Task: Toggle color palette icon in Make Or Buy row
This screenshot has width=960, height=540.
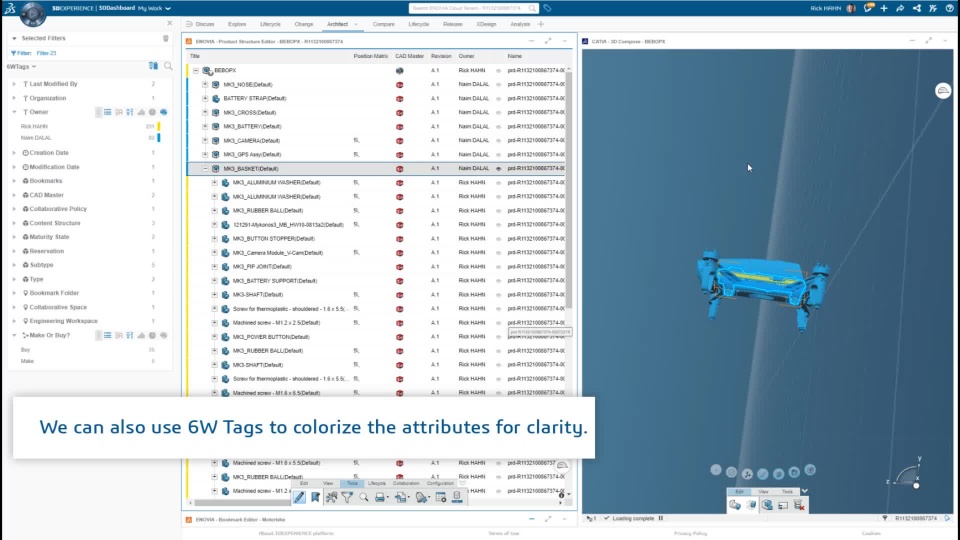Action: [x=163, y=336]
